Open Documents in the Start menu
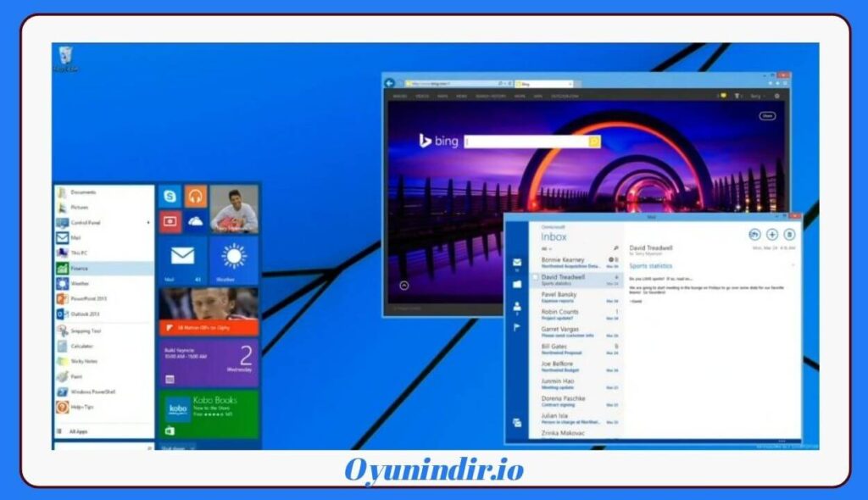The width and height of the screenshot is (868, 500). coord(104,192)
